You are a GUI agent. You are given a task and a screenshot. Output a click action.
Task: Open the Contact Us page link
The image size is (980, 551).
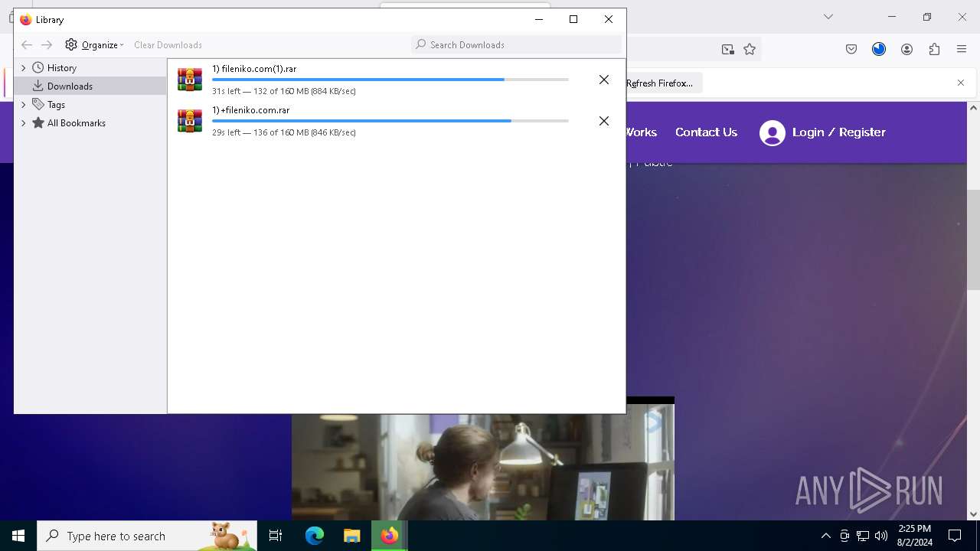706,132
